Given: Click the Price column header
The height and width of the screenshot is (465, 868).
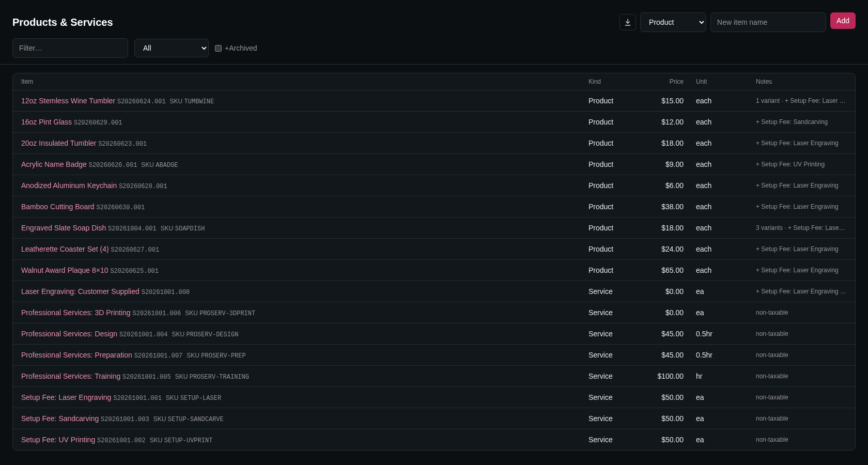Looking at the screenshot, I should coord(676,82).
